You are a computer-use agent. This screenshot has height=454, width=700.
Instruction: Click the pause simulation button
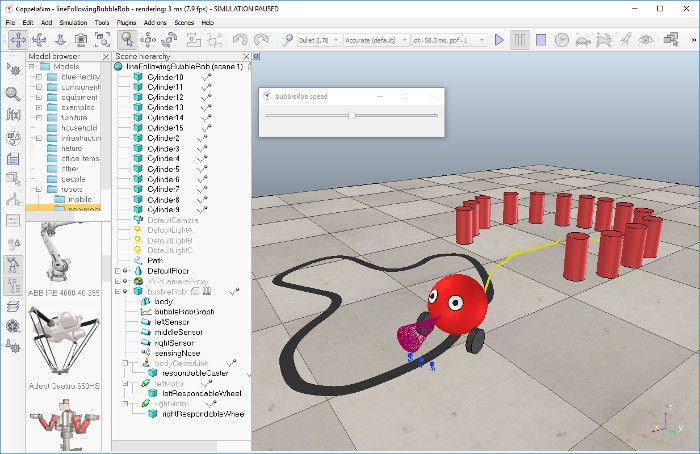click(520, 40)
